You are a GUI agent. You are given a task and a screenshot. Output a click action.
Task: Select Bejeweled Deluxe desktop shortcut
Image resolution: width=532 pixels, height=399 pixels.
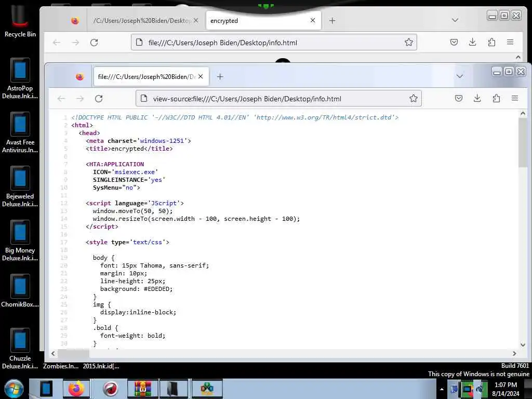pos(20,187)
